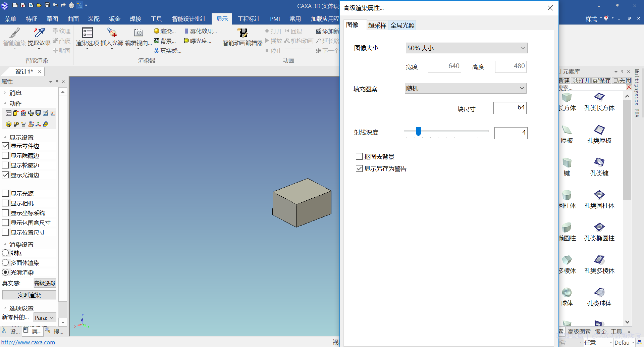Open the 工程标注 ribbon tab

[249, 19]
